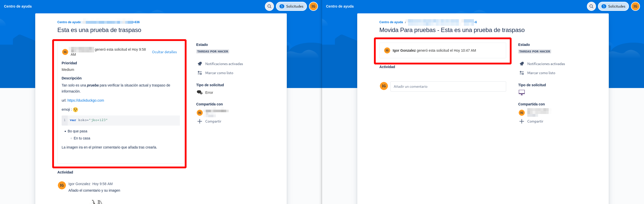Toggle Notificaciones activadas in right window
Image resolution: width=644 pixels, height=204 pixels.
tap(546, 64)
